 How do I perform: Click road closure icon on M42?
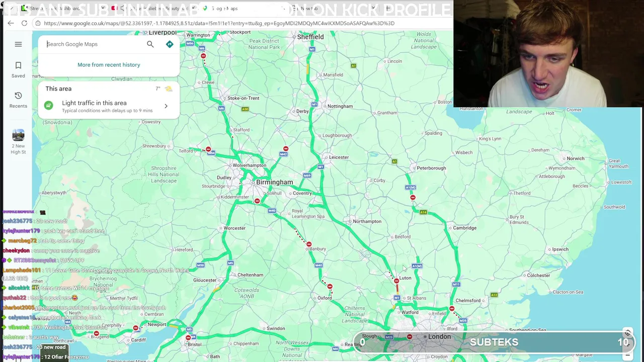pos(286,149)
